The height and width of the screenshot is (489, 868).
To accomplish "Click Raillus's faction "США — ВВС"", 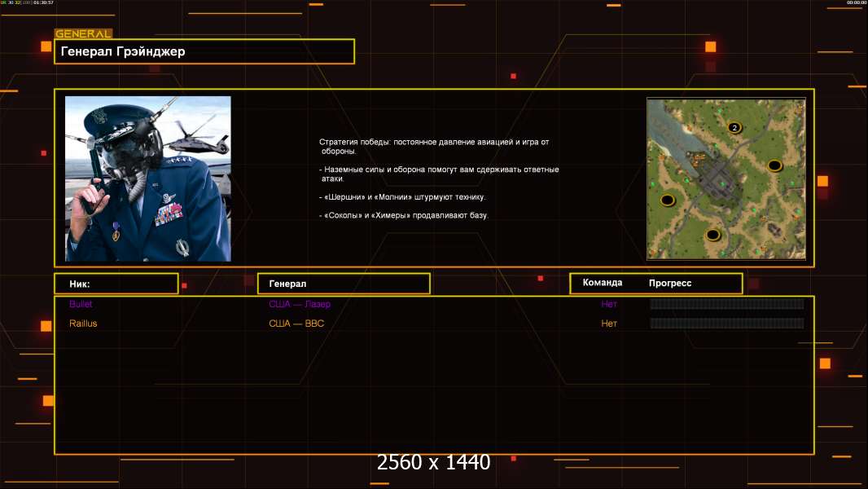I will (296, 324).
